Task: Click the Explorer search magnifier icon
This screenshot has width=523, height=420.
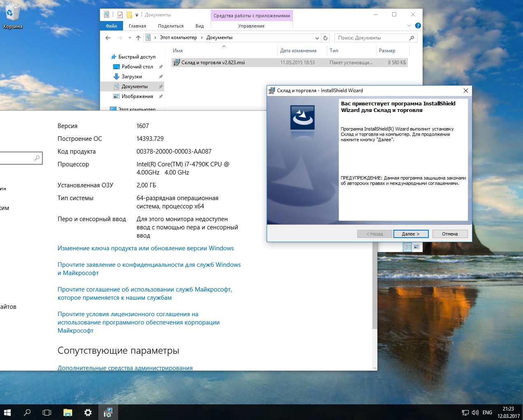Action: click(x=411, y=38)
